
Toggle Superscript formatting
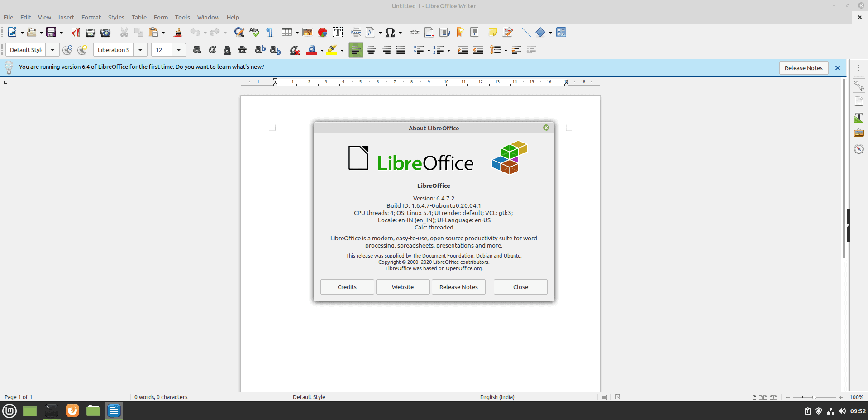tap(260, 50)
